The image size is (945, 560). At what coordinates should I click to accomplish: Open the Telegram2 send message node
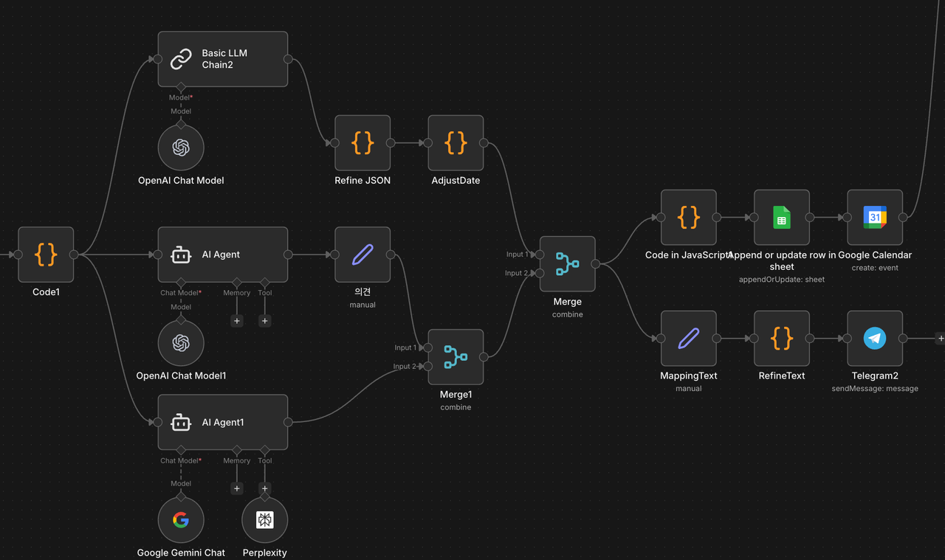(874, 339)
